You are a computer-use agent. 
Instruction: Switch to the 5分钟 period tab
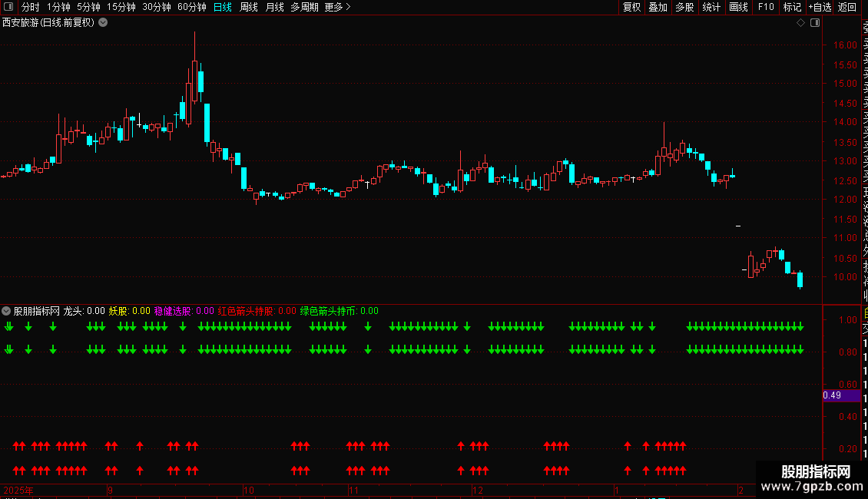(x=88, y=7)
